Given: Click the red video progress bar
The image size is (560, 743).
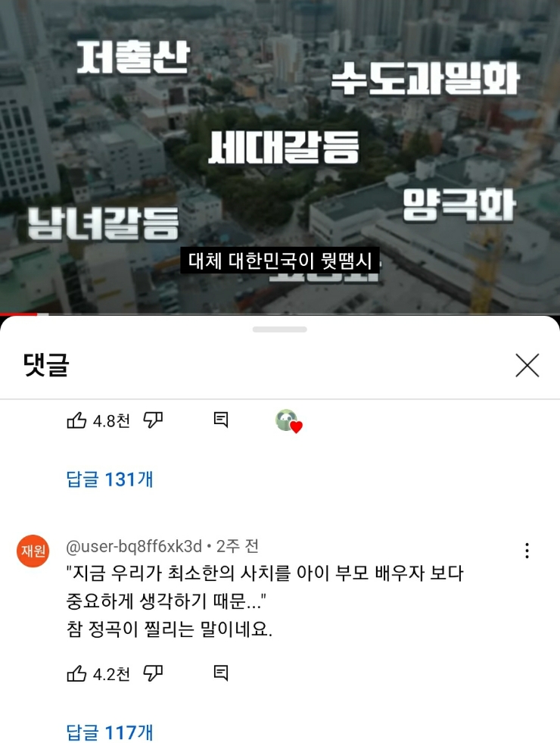Looking at the screenshot, I should click(x=19, y=314).
